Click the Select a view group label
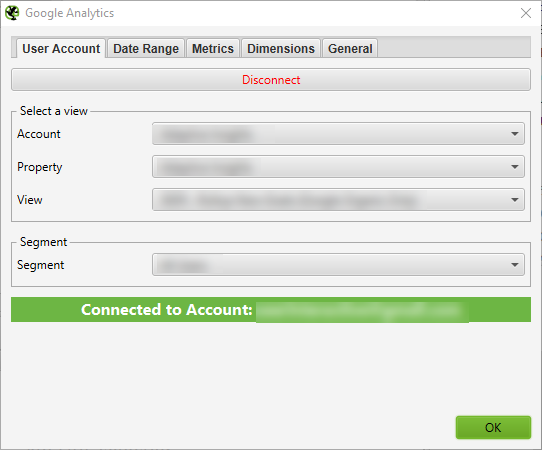This screenshot has height=450, width=542. 54,111
